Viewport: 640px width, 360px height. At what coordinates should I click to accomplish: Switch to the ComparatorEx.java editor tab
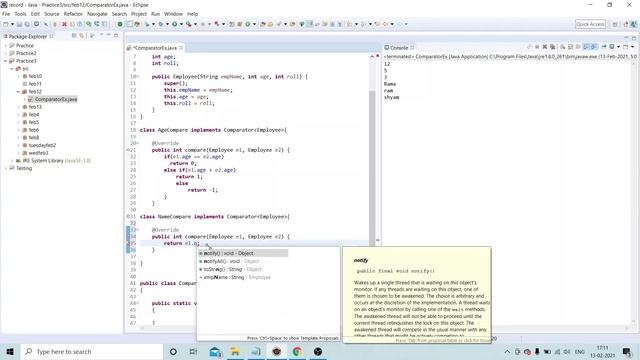click(x=155, y=48)
